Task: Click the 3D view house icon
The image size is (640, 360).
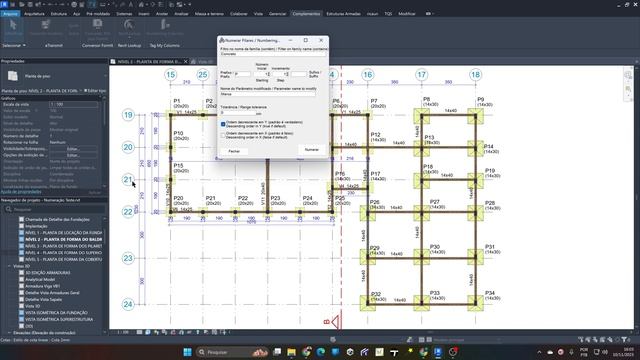Action: coord(141,4)
